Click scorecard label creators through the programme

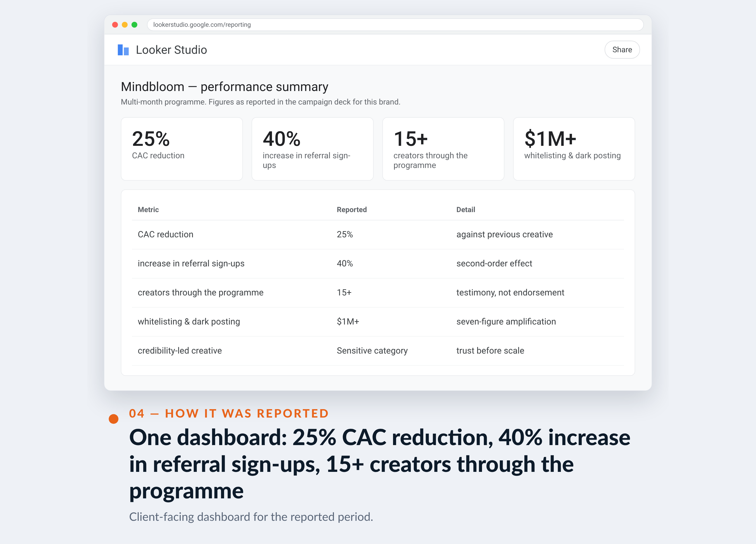[x=430, y=160]
